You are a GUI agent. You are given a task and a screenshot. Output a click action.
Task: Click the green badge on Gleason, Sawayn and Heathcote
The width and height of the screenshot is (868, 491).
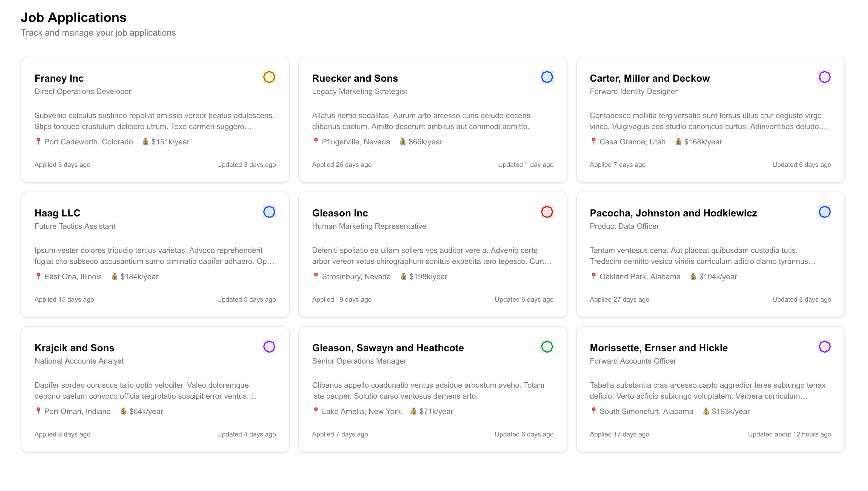547,347
